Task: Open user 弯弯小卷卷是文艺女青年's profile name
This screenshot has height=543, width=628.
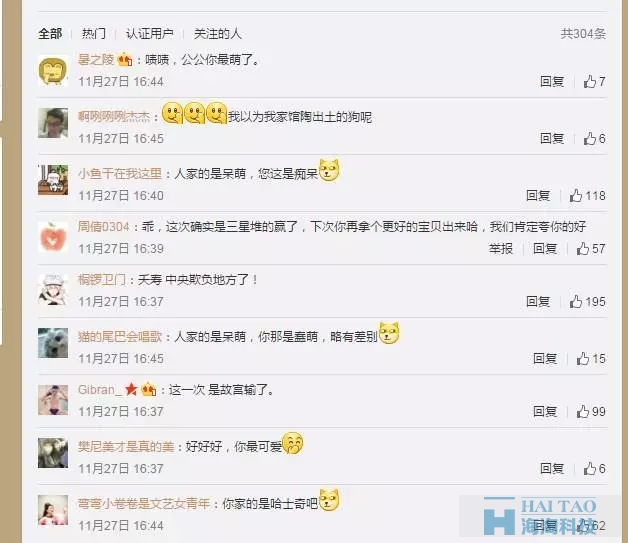Action: point(144,503)
